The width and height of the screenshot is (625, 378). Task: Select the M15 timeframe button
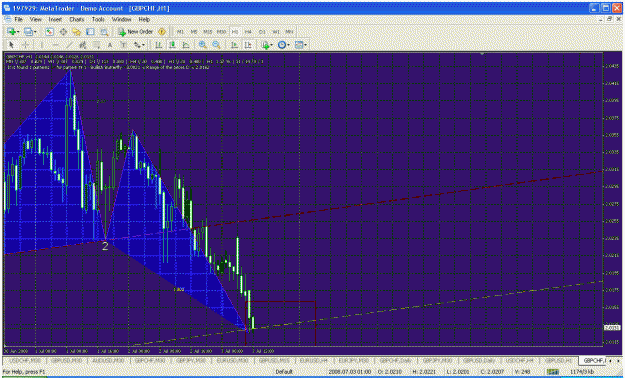pos(208,32)
